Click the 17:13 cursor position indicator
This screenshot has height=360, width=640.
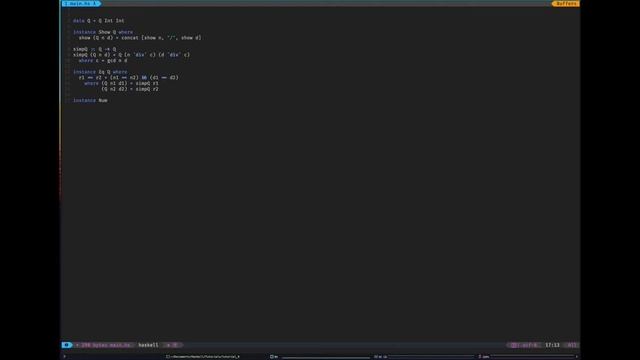552,345
